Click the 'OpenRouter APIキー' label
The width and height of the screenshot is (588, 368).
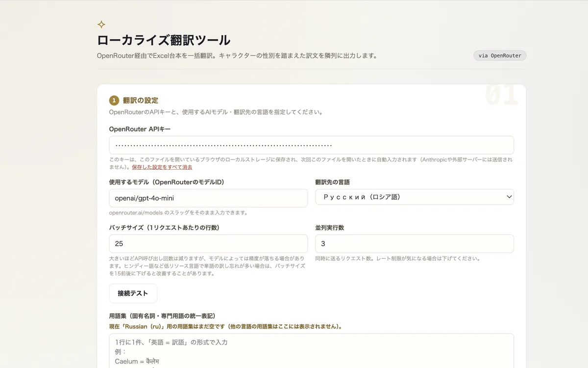tap(140, 129)
